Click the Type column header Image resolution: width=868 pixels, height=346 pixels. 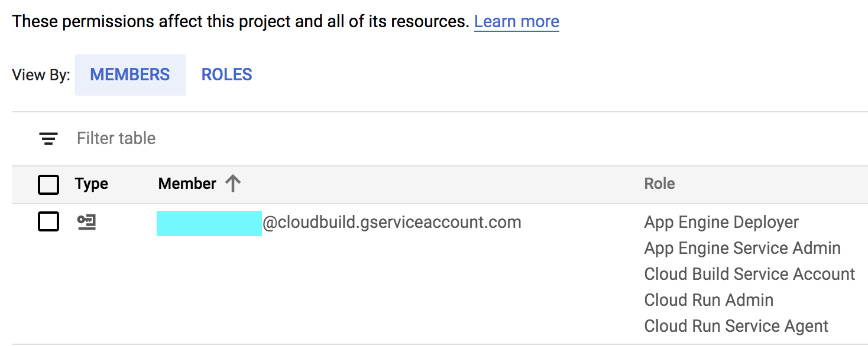[x=92, y=184]
